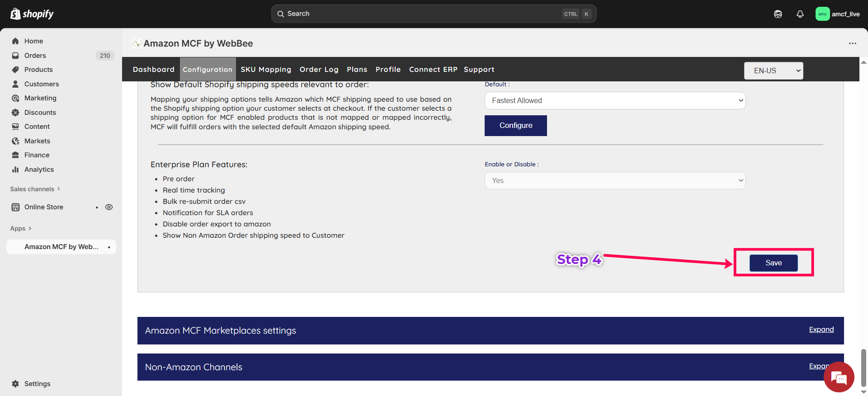This screenshot has width=868, height=396.
Task: Click the Home icon in sidebar
Action: tap(15, 41)
